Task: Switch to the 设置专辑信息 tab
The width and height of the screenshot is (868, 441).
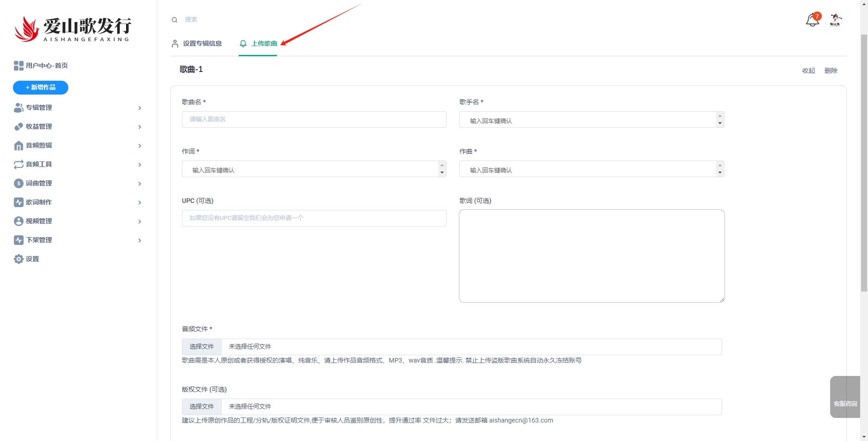Action: point(197,43)
